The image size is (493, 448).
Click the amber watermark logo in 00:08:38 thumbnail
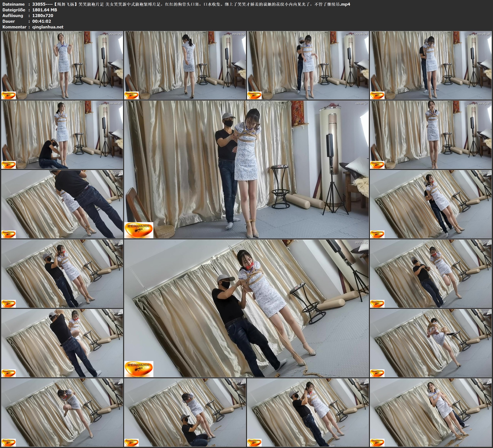point(377,95)
